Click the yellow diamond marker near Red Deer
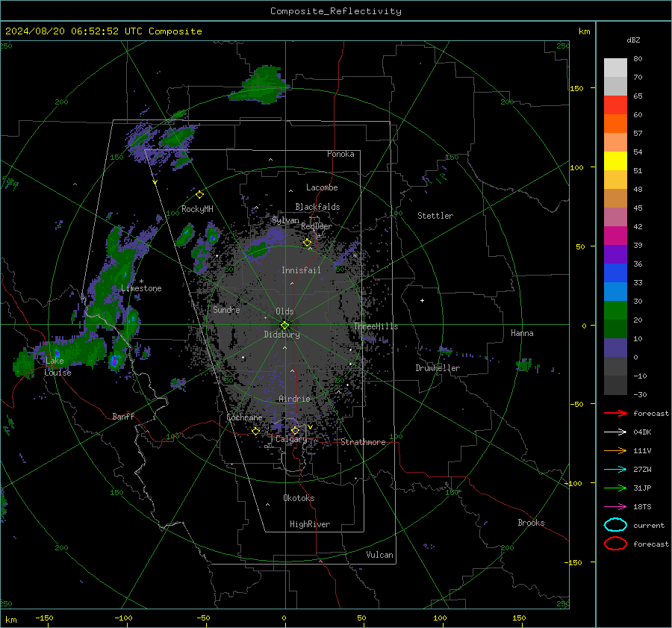The height and width of the screenshot is (628, 672). [308, 243]
